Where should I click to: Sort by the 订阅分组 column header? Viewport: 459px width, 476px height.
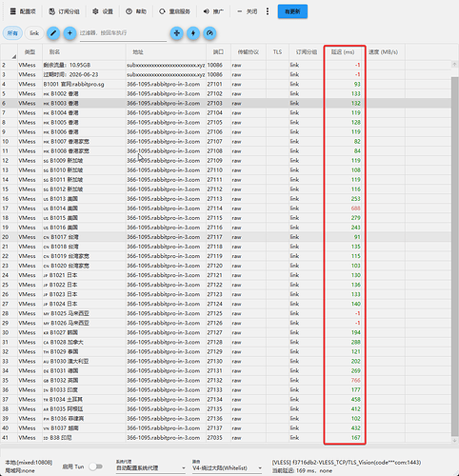307,52
